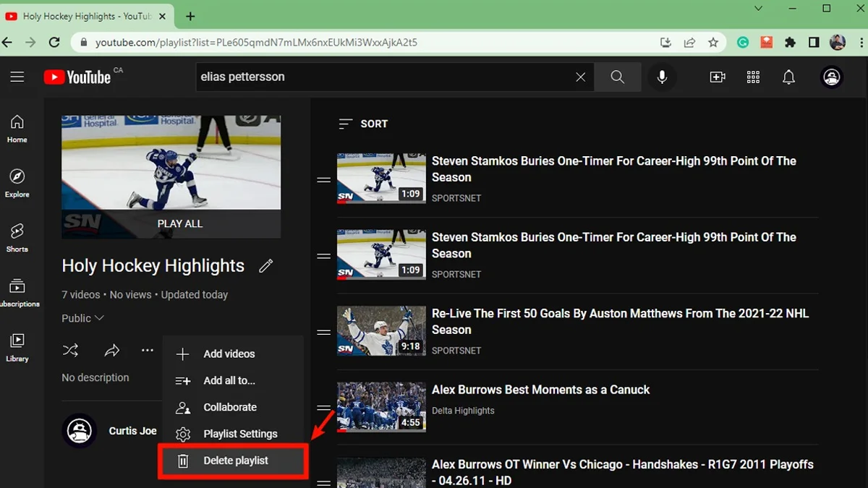Choose Playlist Settings menu item

239,434
